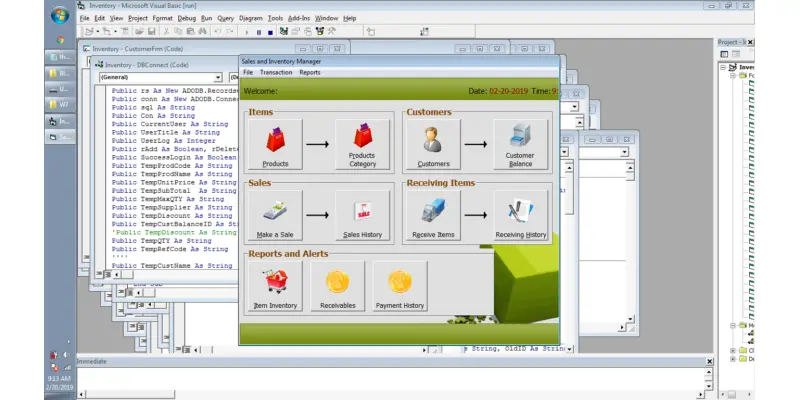Close the Immediate window

[x=709, y=361]
